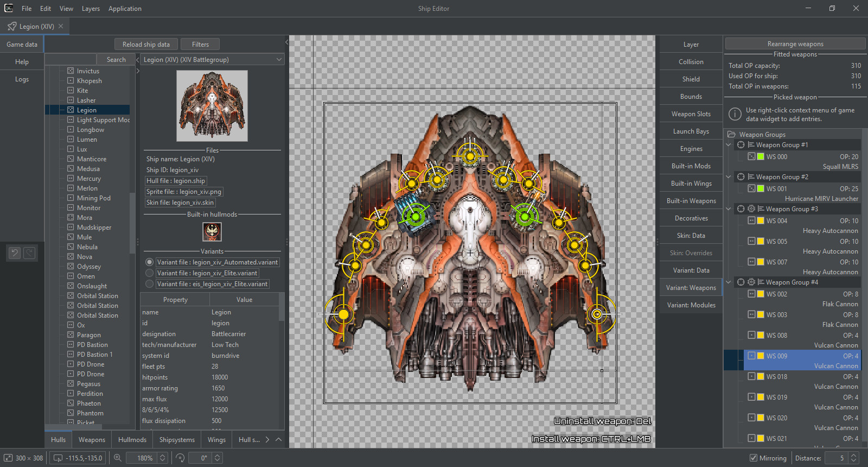Screen dimensions: 868x467
Task: Open the Help side tab
Action: pos(22,61)
